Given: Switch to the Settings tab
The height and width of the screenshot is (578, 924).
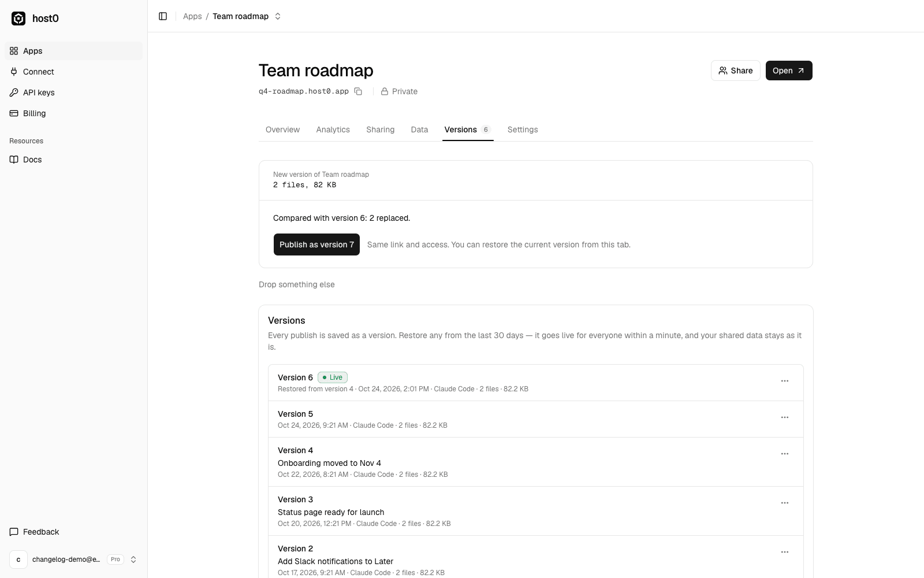Looking at the screenshot, I should (523, 129).
